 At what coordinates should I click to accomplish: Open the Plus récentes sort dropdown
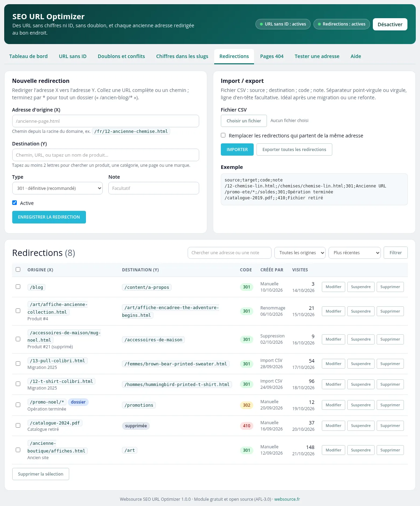pos(355,253)
